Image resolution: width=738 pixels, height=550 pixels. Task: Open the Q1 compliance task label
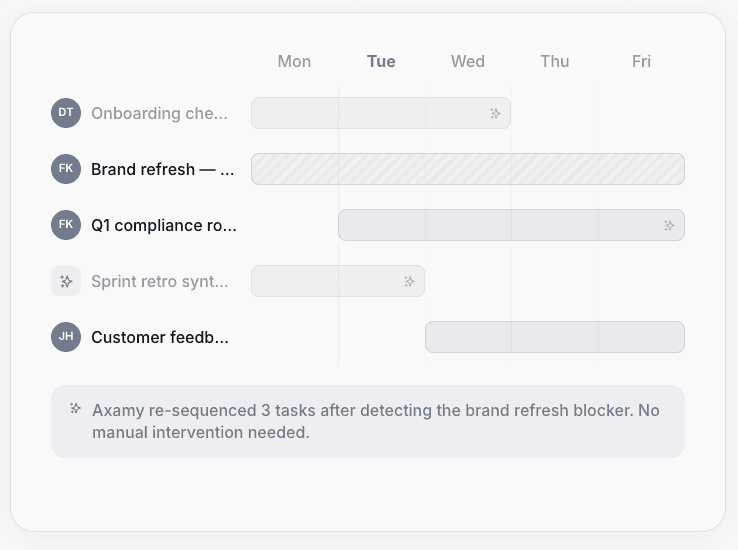(164, 225)
